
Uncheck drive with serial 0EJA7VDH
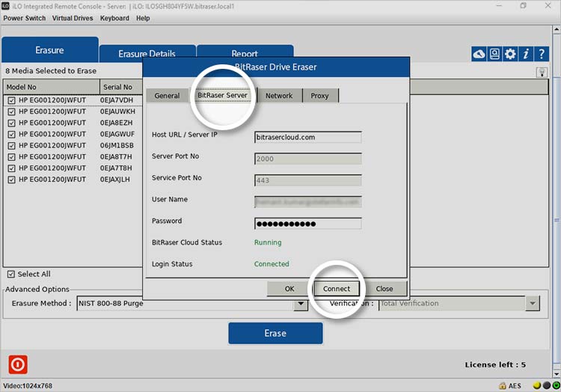click(11, 100)
